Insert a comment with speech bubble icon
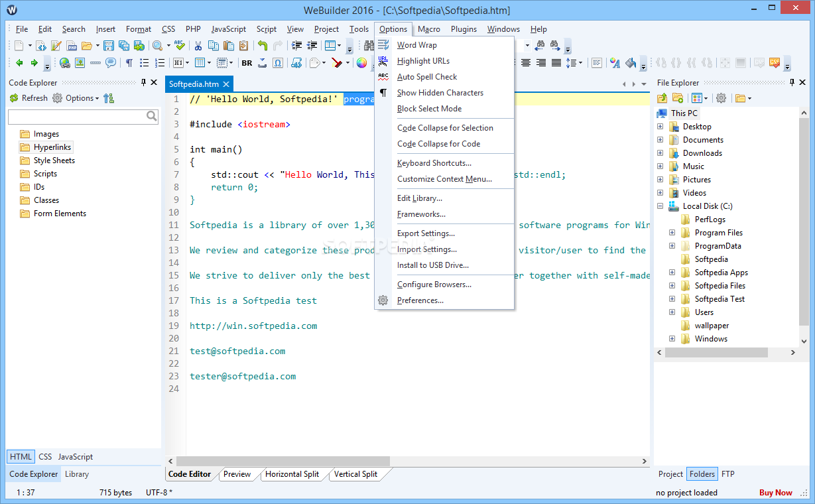The image size is (815, 504). [110, 63]
